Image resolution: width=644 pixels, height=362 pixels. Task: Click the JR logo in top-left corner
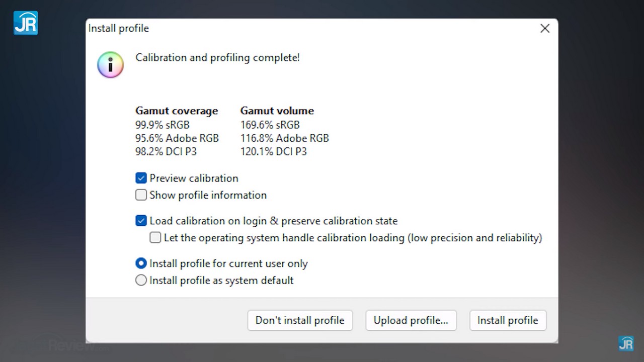[26, 23]
